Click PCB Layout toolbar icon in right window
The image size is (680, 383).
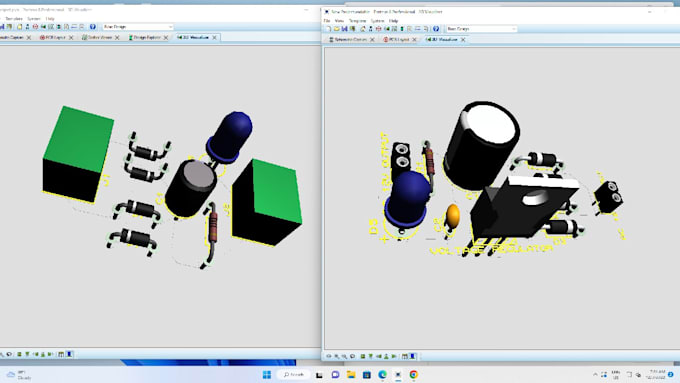click(379, 29)
